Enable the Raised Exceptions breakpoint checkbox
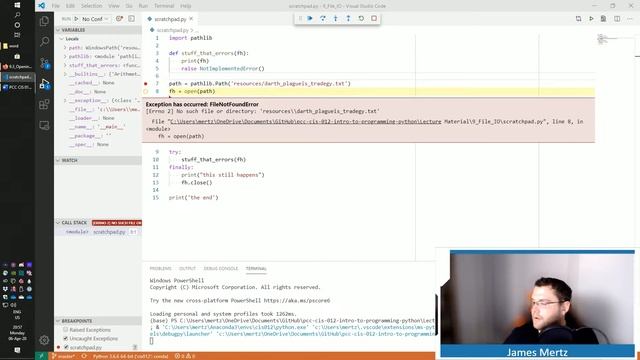Screen dimensions: 640x360 (x=66, y=329)
